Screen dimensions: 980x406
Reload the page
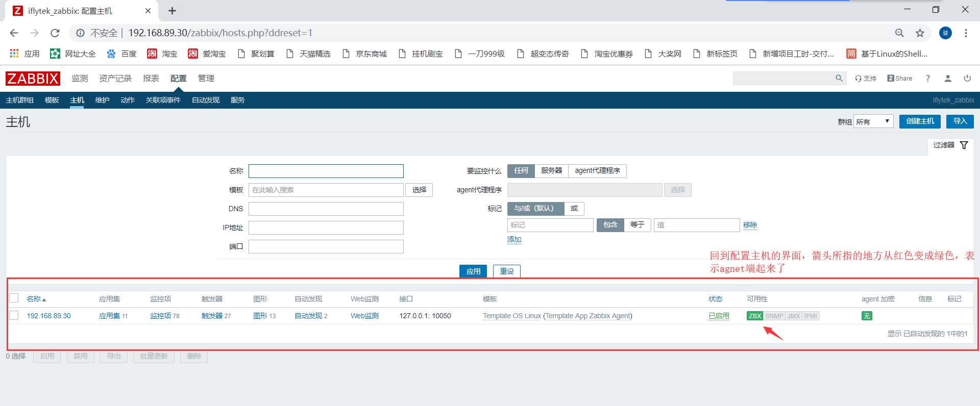click(55, 33)
